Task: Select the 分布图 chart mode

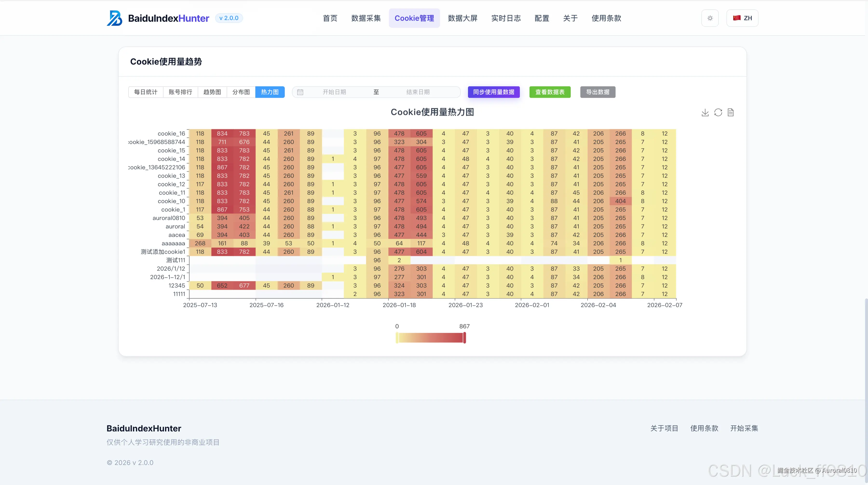Action: (241, 92)
